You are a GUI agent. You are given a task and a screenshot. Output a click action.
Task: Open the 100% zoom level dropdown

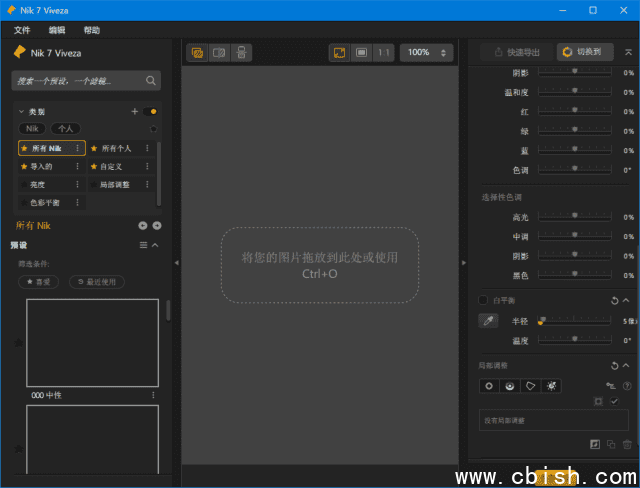coord(426,52)
